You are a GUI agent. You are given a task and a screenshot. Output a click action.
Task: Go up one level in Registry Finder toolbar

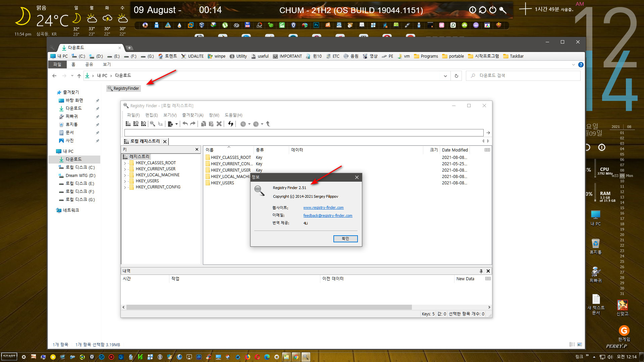[268, 124]
